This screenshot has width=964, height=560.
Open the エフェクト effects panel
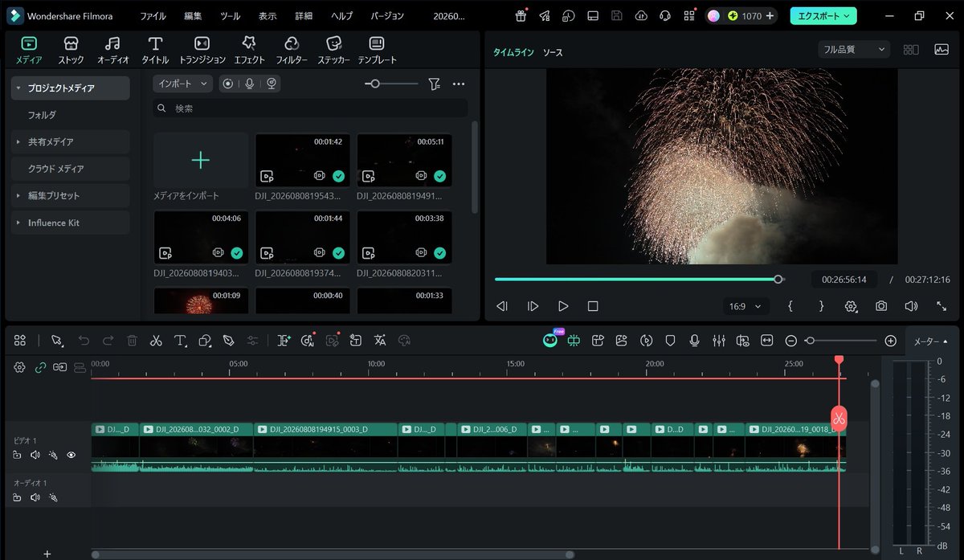coord(249,50)
